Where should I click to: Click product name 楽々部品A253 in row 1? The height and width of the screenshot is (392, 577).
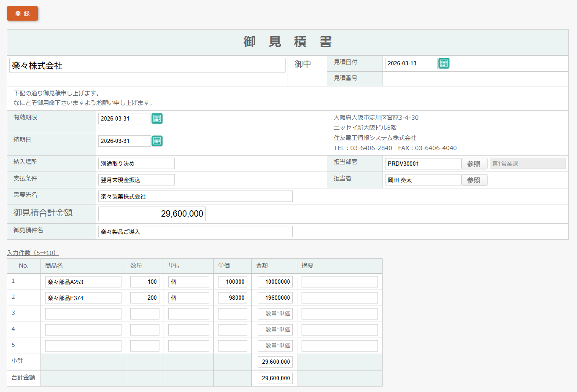click(x=83, y=282)
